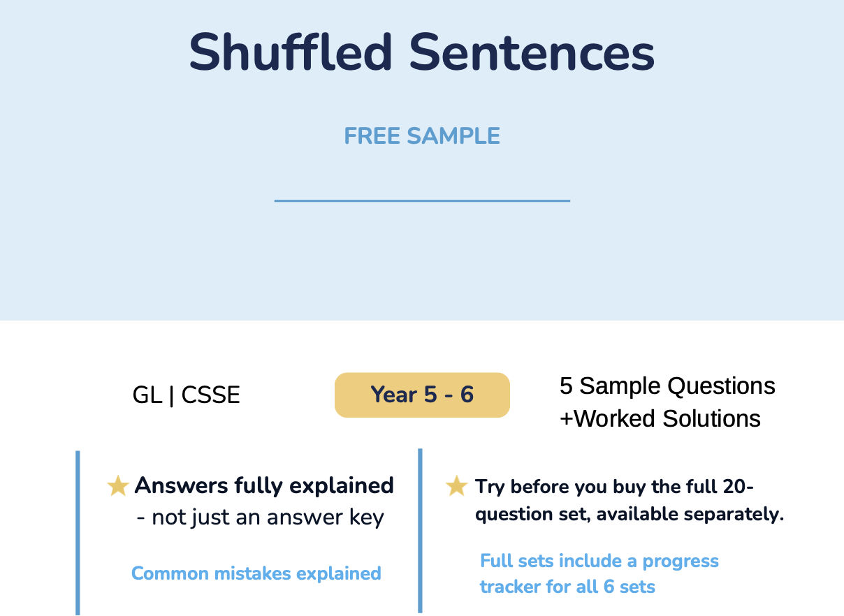This screenshot has width=844, height=616.
Task: Click the Answers fully explained heading
Action: (264, 485)
